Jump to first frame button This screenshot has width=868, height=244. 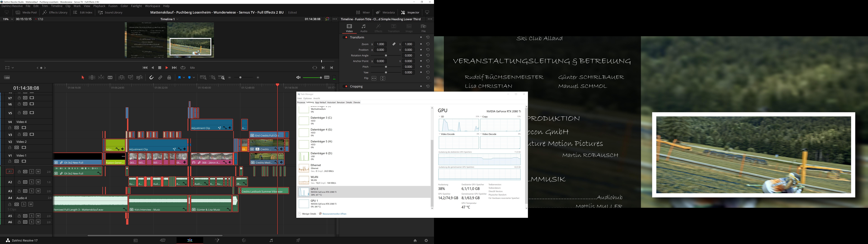(x=145, y=68)
